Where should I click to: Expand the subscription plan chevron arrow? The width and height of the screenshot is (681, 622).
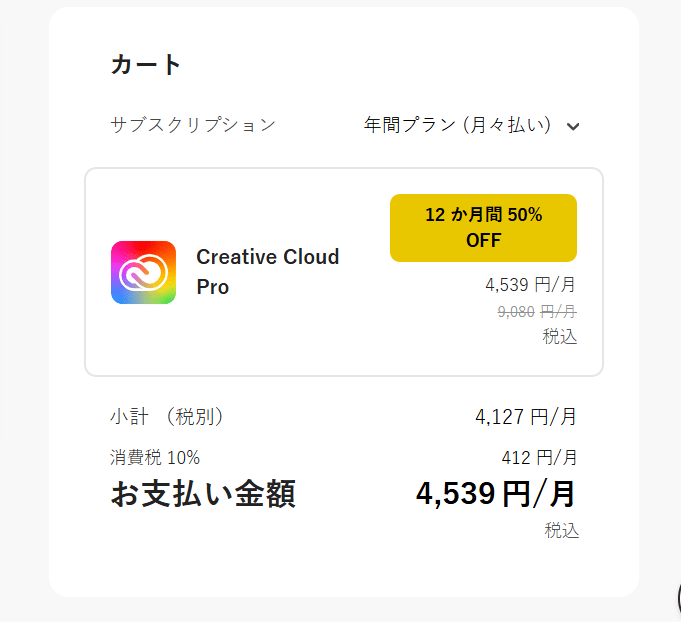573,126
